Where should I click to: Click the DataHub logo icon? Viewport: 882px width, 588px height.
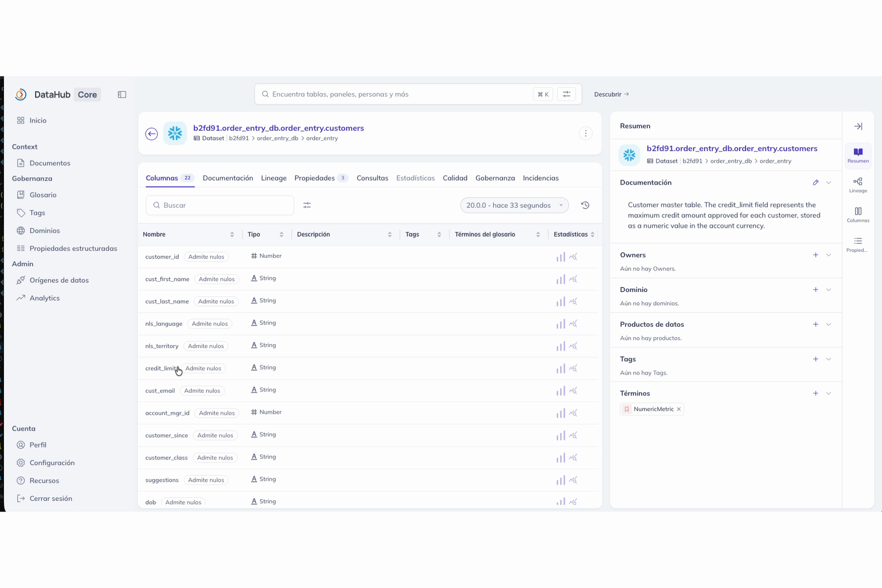click(21, 95)
